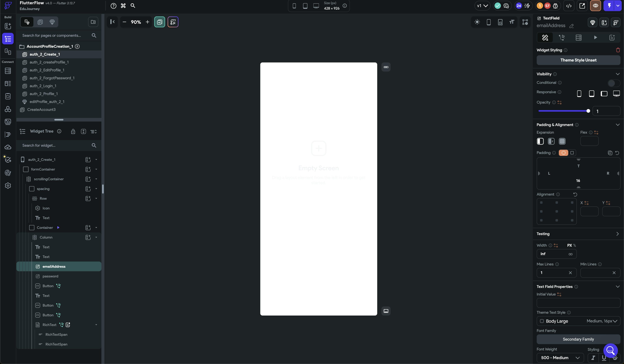Open the developer code view icon
Screen dimensions: 624x364
[569, 6]
